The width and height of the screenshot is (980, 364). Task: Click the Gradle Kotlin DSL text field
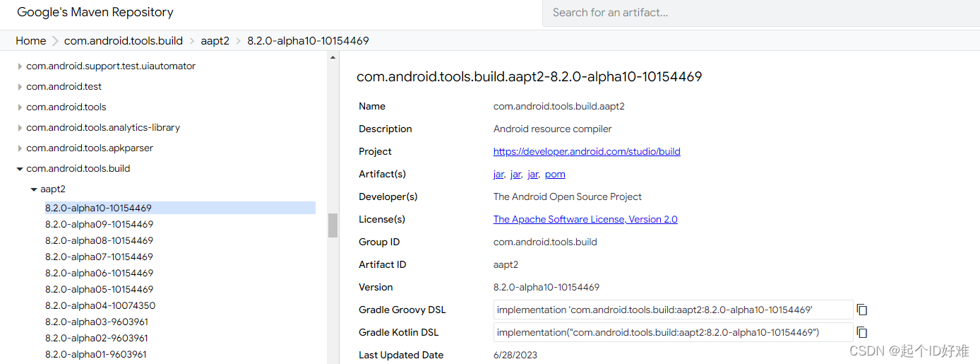coord(674,332)
